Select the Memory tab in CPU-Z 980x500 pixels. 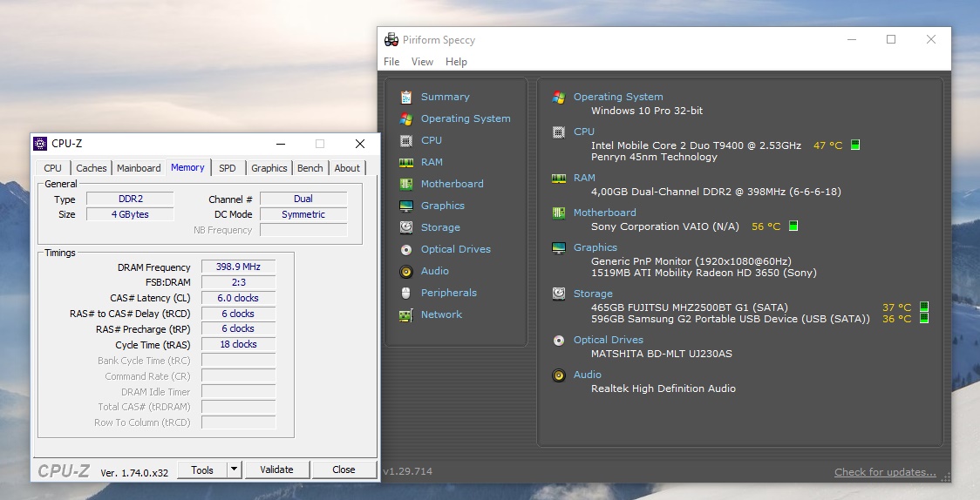click(187, 167)
